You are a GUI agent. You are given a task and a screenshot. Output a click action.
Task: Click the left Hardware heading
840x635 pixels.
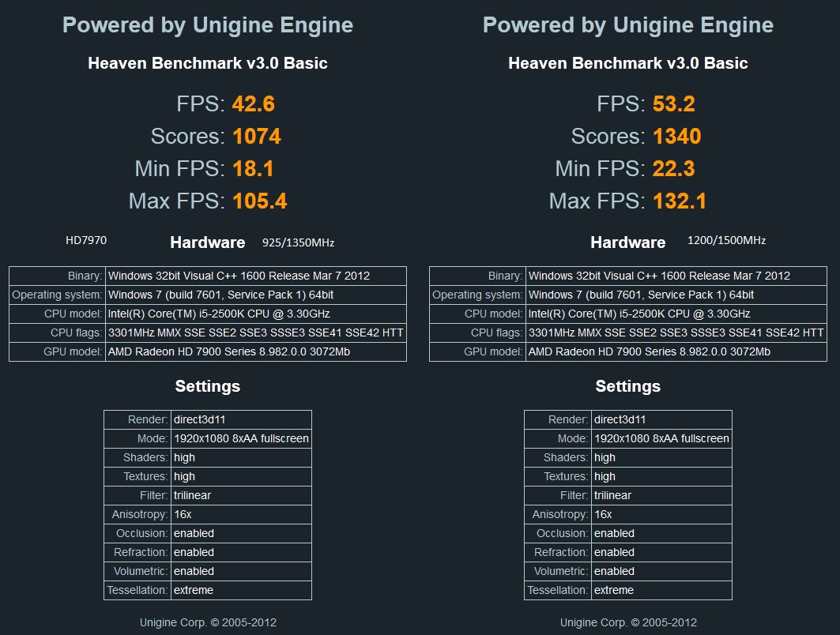[207, 242]
